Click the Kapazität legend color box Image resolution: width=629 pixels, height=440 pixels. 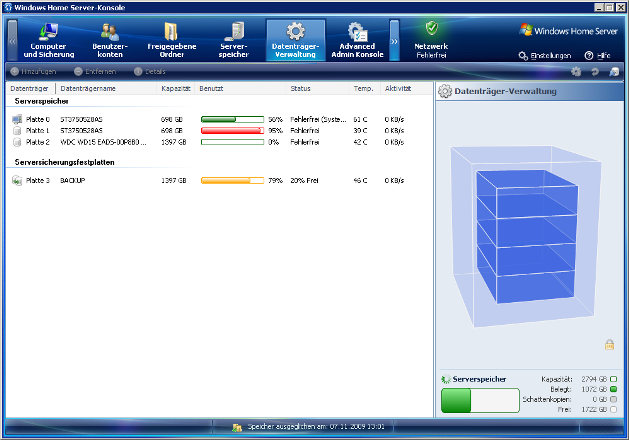(613, 379)
